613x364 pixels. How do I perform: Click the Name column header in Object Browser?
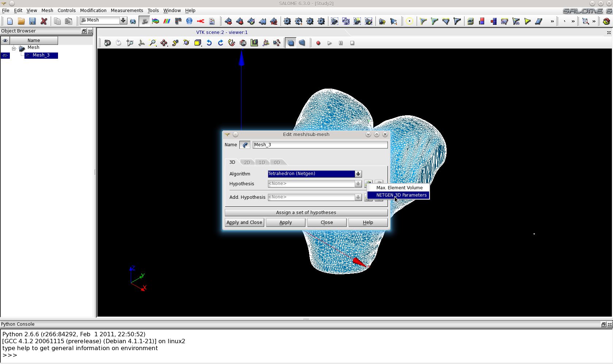coord(34,40)
